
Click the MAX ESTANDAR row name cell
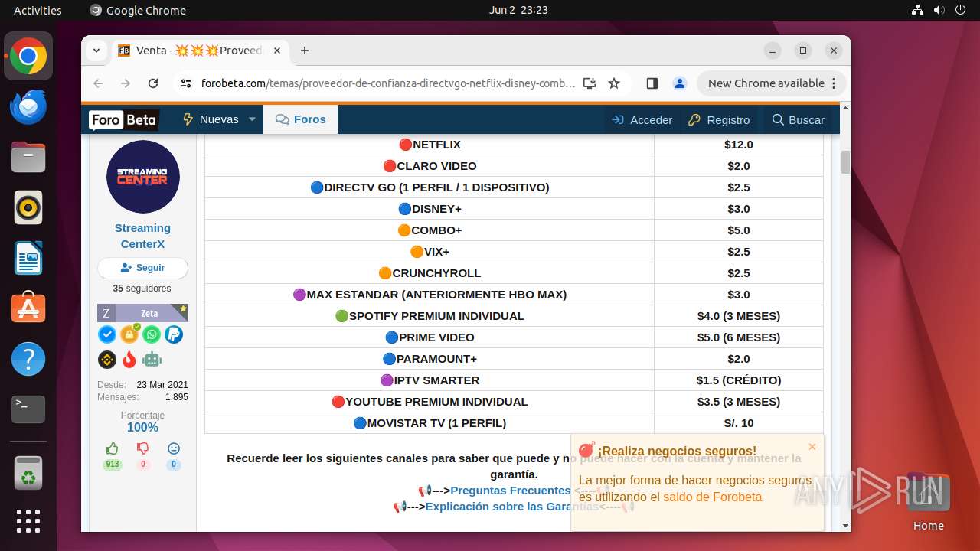point(430,295)
